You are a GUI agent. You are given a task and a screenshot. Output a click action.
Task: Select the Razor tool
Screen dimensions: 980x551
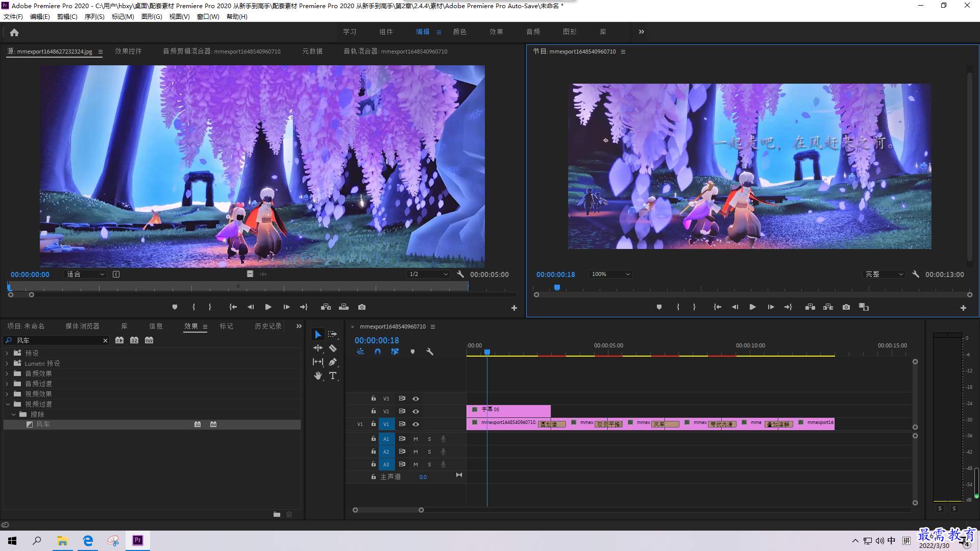pyautogui.click(x=332, y=348)
